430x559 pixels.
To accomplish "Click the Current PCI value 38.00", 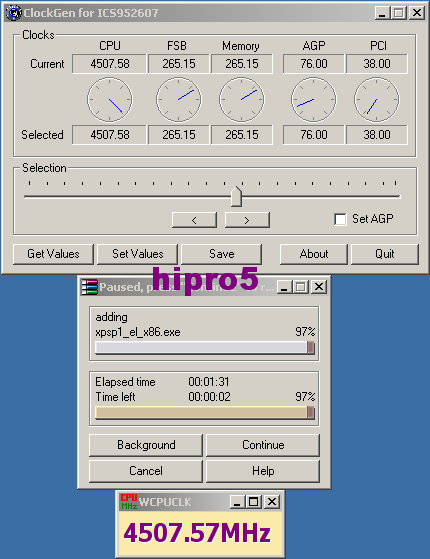I will pos(377,64).
